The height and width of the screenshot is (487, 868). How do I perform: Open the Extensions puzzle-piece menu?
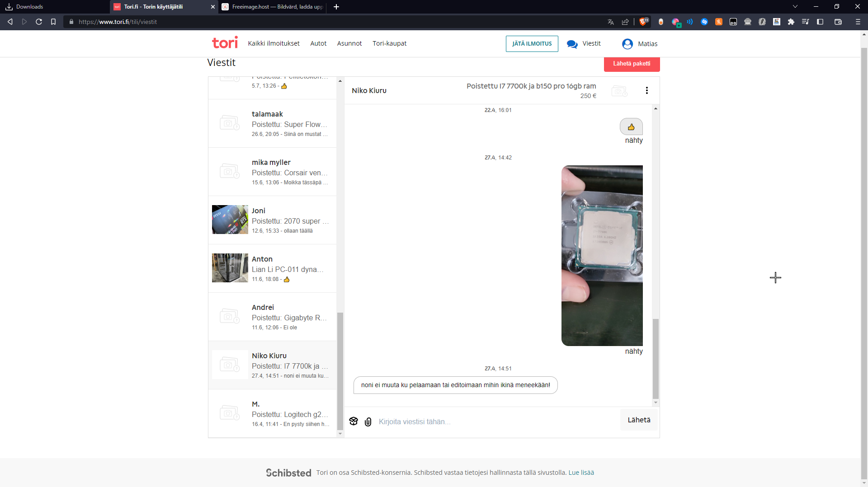click(x=791, y=22)
